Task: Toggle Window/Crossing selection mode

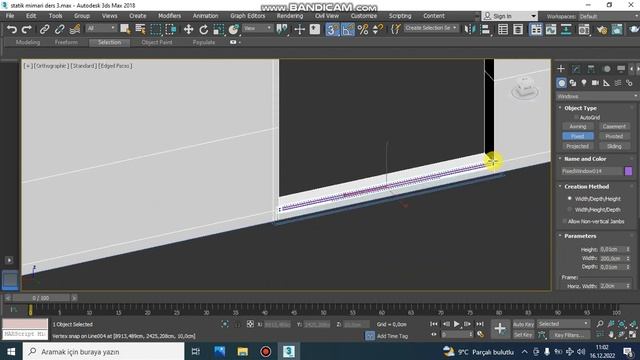Action: pyautogui.click(x=171, y=29)
